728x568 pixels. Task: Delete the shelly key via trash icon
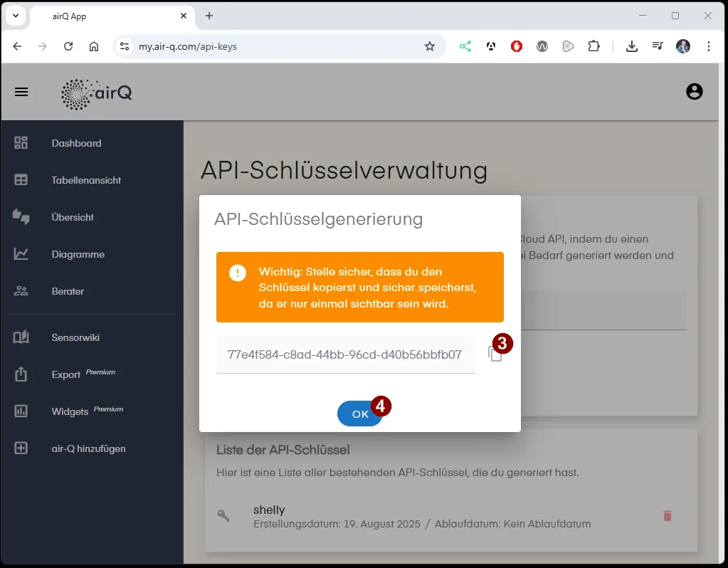[x=667, y=516]
